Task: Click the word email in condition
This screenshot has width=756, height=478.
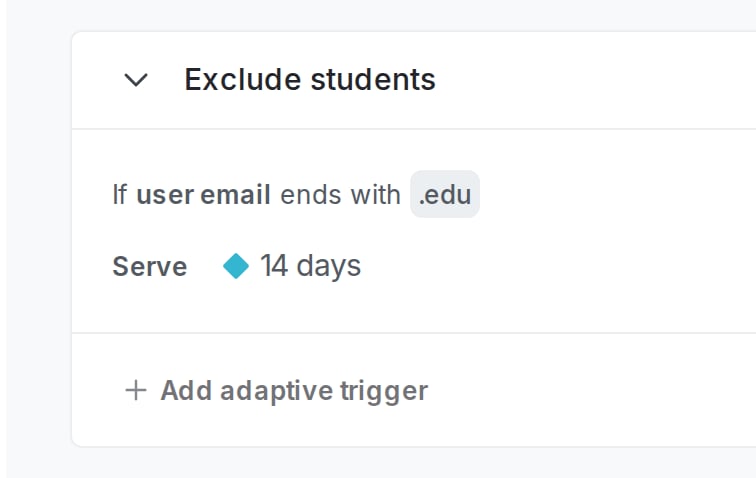Action: pyautogui.click(x=235, y=195)
